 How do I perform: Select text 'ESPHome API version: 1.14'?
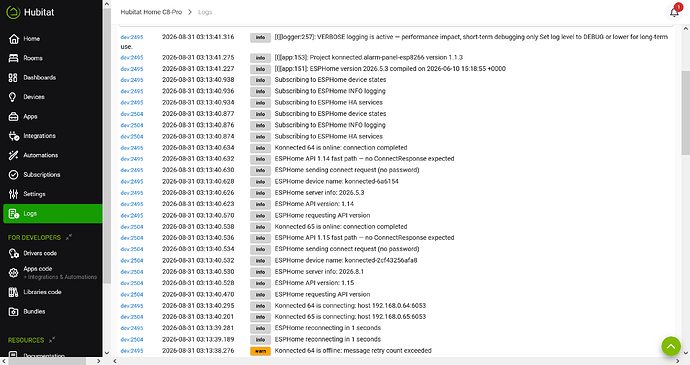[314, 204]
